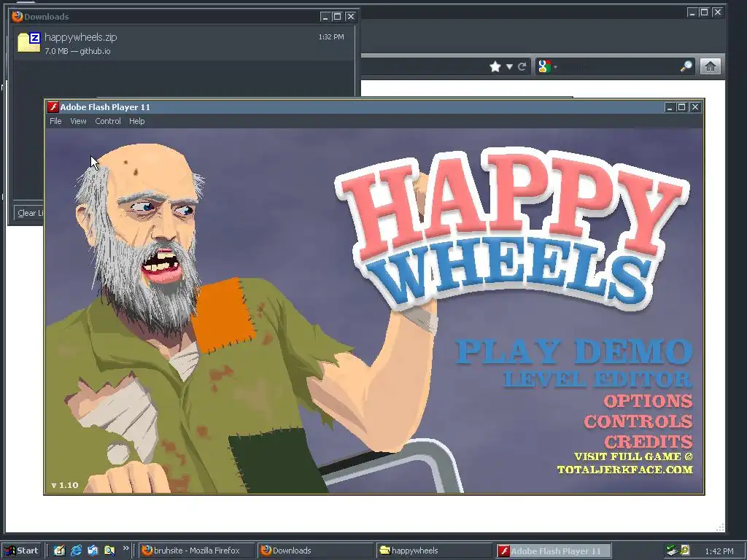Open CREDITS in the game menu

click(649, 441)
